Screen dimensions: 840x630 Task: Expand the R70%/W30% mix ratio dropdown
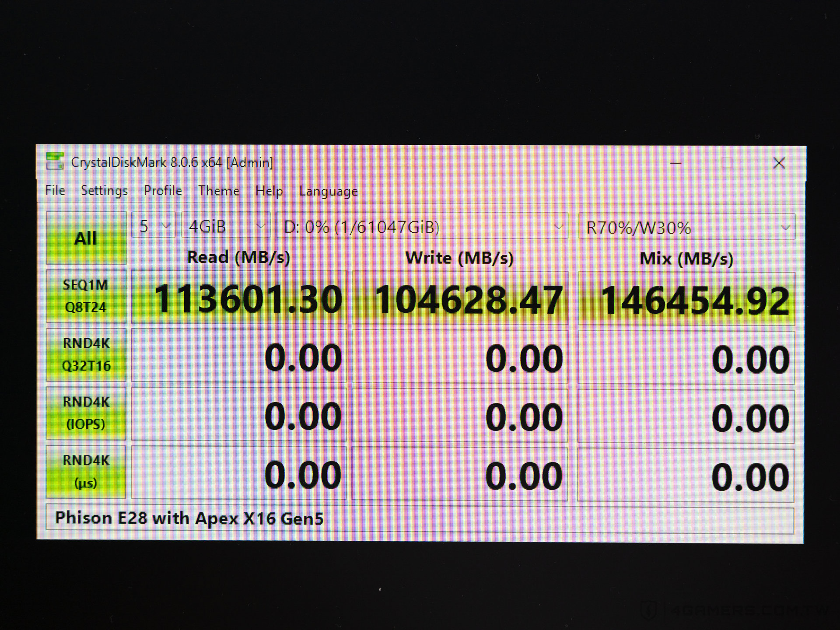click(x=686, y=227)
